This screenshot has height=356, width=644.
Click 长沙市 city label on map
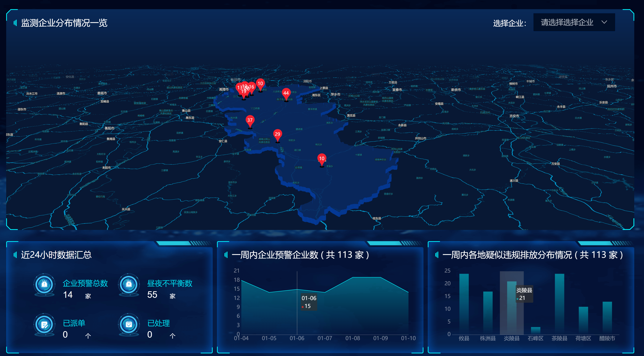point(235,80)
